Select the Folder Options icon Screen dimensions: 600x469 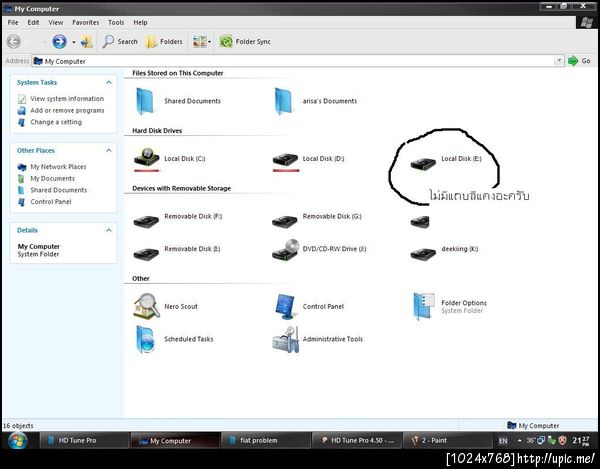(424, 306)
